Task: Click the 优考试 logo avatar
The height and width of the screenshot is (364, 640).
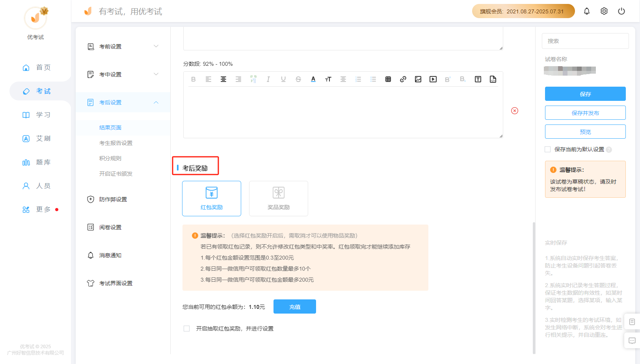Action: click(35, 18)
